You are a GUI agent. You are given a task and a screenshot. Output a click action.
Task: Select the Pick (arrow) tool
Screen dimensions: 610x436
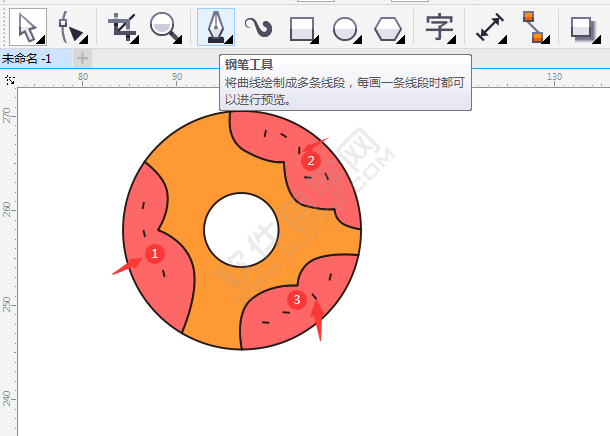pos(29,26)
